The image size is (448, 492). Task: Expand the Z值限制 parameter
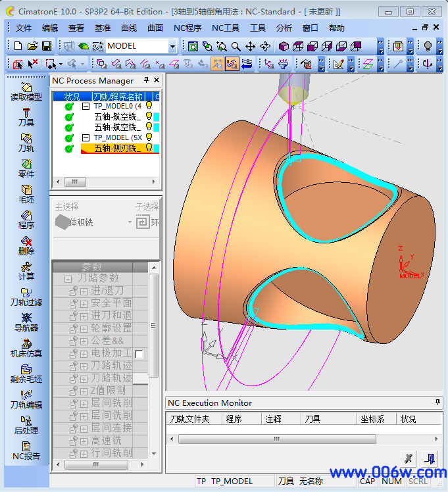tap(84, 391)
